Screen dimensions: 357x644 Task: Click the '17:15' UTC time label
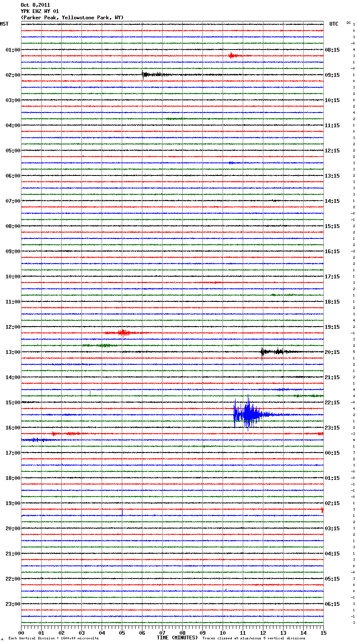[x=332, y=277]
